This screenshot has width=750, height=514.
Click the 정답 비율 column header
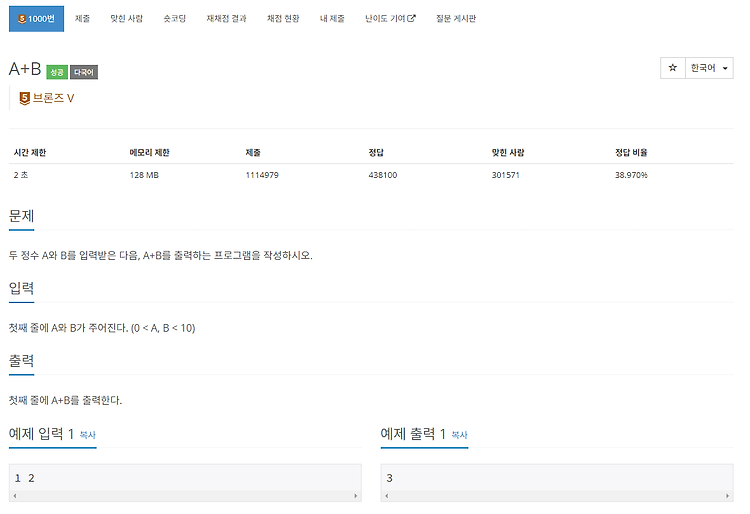631,153
